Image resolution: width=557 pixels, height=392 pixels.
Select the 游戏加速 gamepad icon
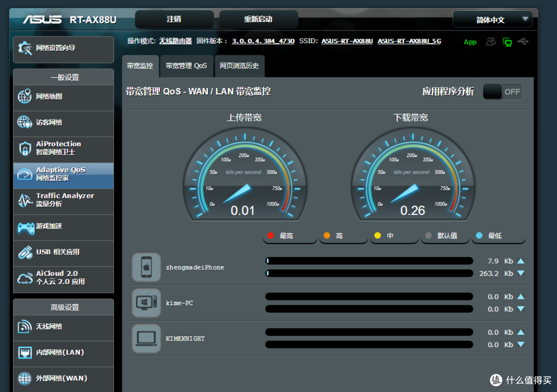[26, 229]
